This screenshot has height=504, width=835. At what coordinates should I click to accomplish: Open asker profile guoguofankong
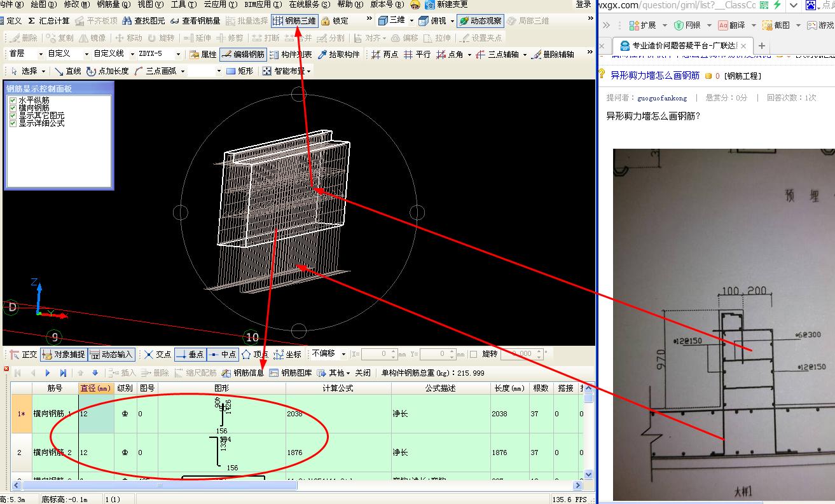tap(661, 98)
